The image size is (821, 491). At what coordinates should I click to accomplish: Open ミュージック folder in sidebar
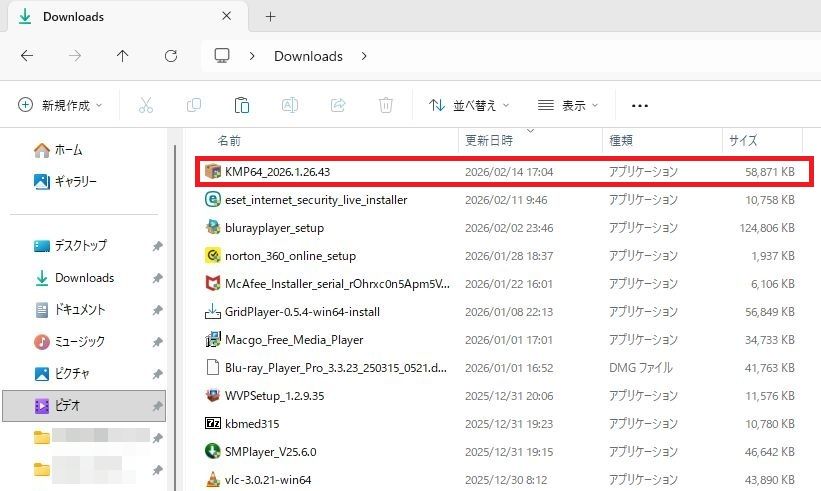pos(79,342)
